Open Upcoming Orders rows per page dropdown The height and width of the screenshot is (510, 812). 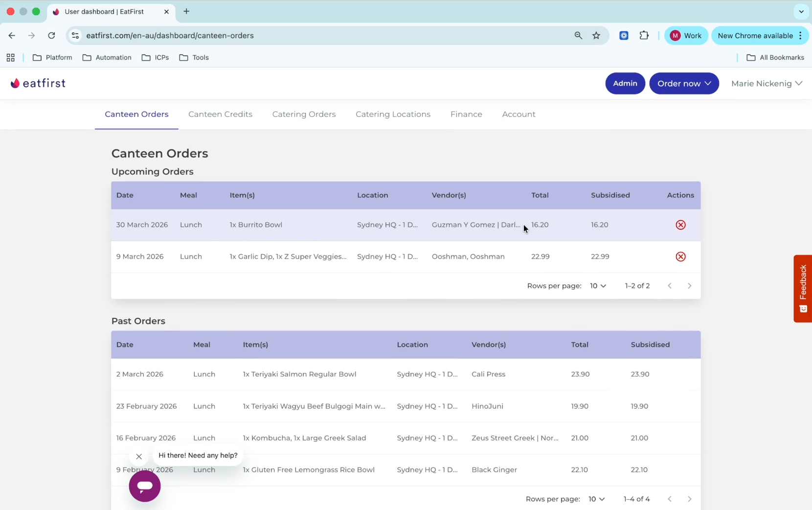(x=598, y=286)
